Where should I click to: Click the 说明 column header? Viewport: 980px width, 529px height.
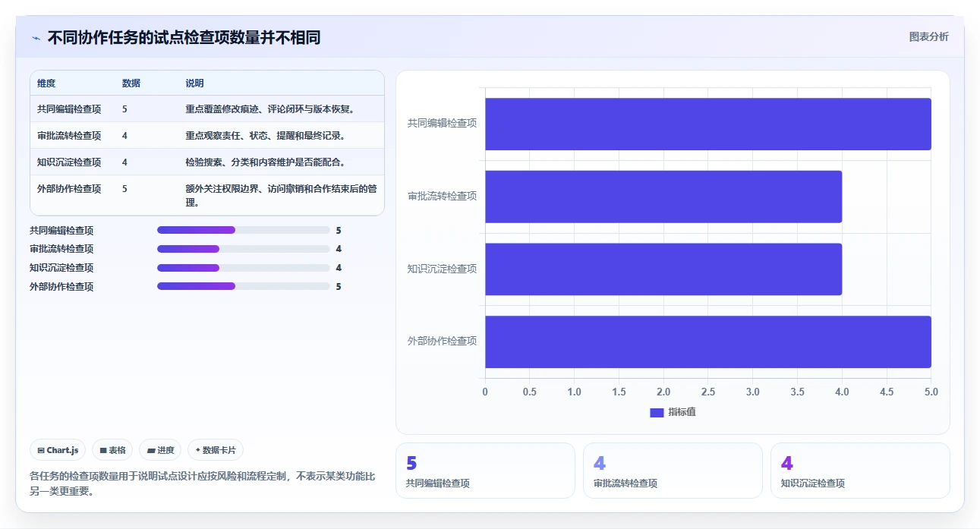click(195, 83)
